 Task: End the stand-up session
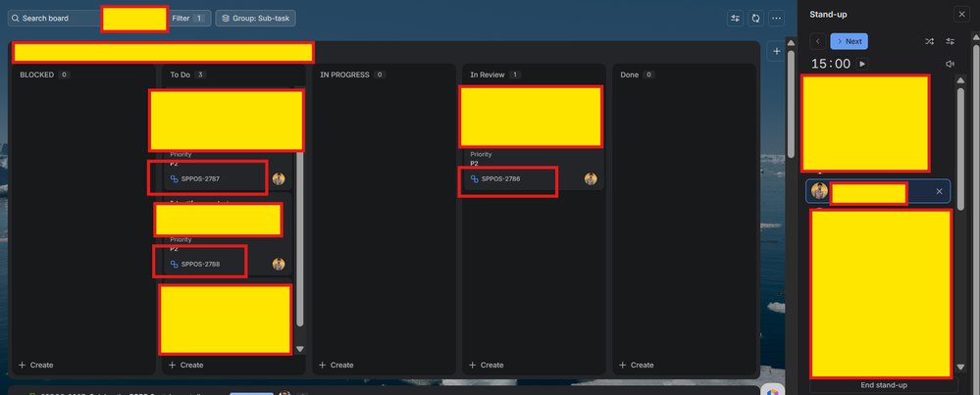pyautogui.click(x=884, y=385)
